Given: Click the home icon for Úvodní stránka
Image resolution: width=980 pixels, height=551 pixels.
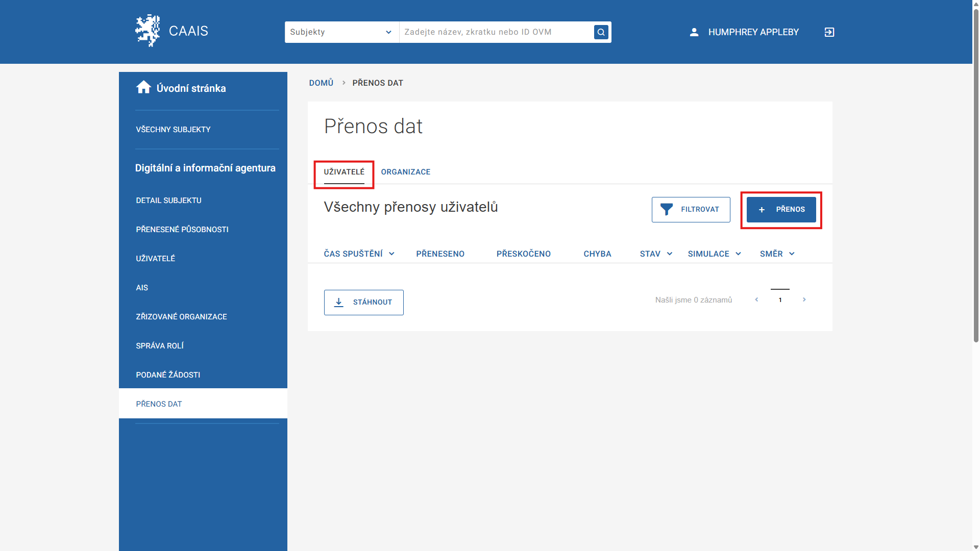Looking at the screenshot, I should 143,88.
